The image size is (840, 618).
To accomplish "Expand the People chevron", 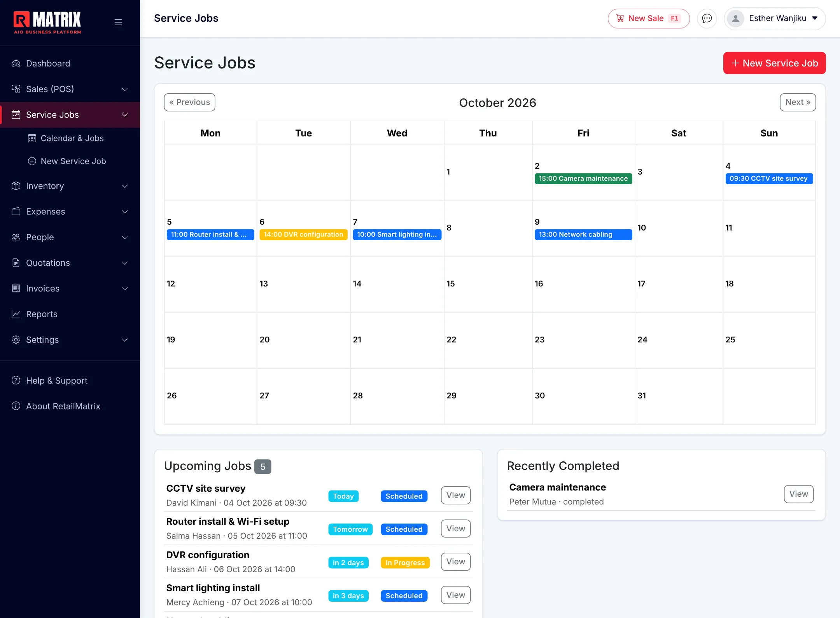I will (x=125, y=237).
